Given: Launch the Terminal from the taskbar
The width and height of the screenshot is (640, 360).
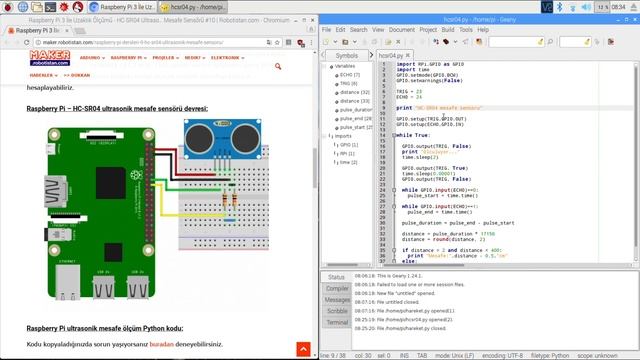Looking at the screenshot, I should (51, 7).
